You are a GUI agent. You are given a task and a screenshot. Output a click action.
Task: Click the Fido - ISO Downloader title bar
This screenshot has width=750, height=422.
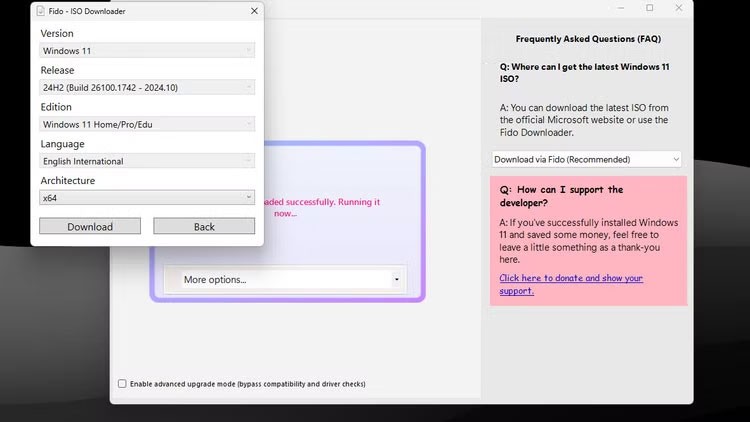(143, 11)
